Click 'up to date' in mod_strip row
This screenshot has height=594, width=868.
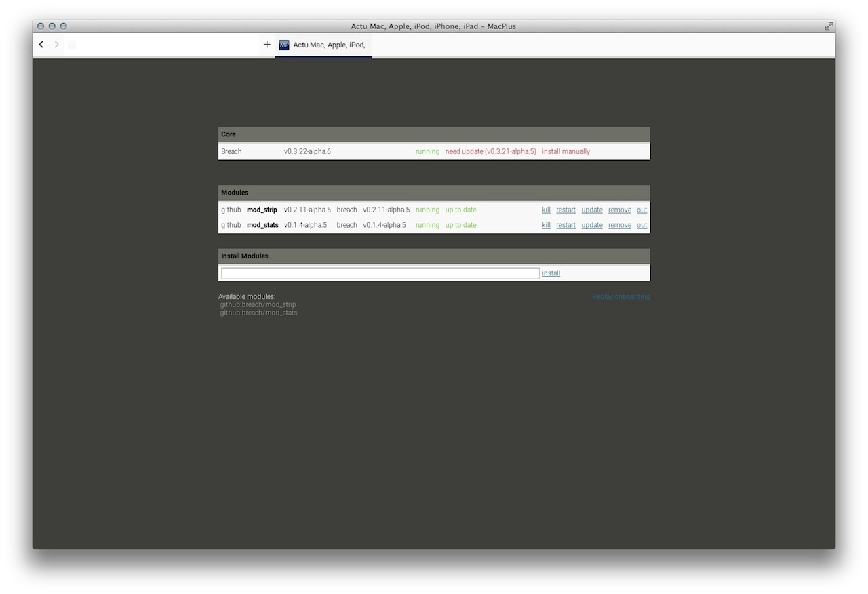(461, 210)
